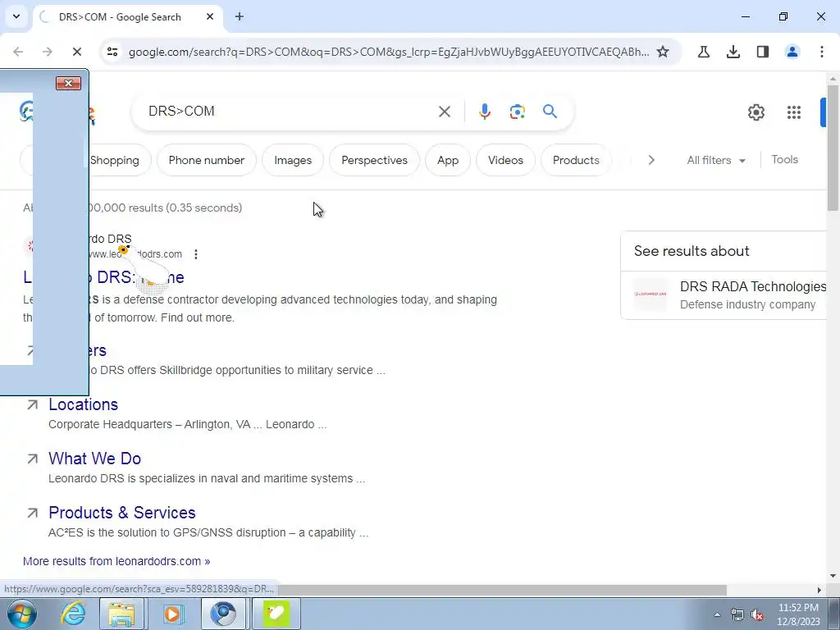Click the address bar URL
Viewport: 840px width, 630px height.
tap(388, 52)
